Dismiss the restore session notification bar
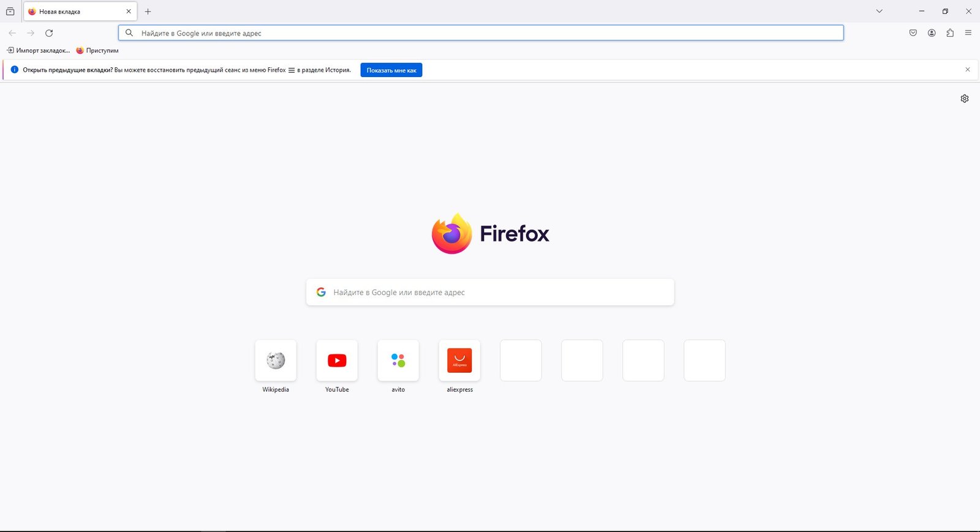The width and height of the screenshot is (980, 532). point(967,70)
